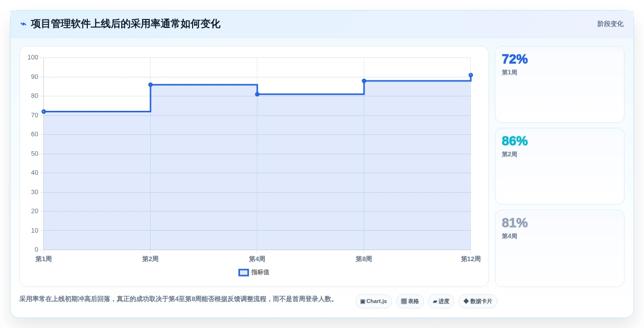The width and height of the screenshot is (644, 328).
Task: Click the 第1周 data point on chart
Action: click(x=44, y=111)
